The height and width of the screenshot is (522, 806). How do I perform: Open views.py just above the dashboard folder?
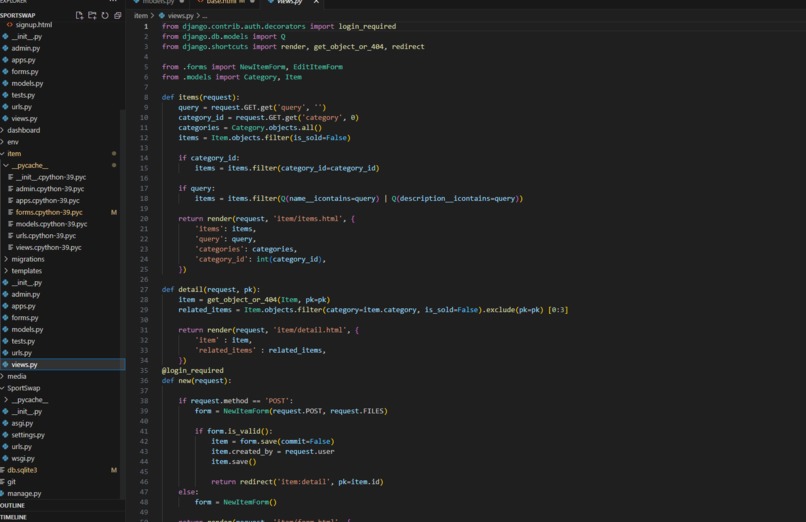(x=24, y=119)
